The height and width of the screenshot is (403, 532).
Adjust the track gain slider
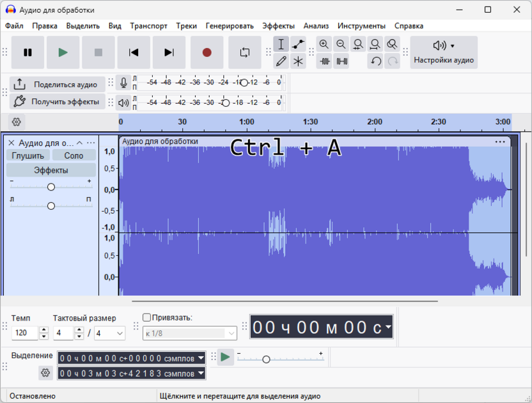click(51, 187)
